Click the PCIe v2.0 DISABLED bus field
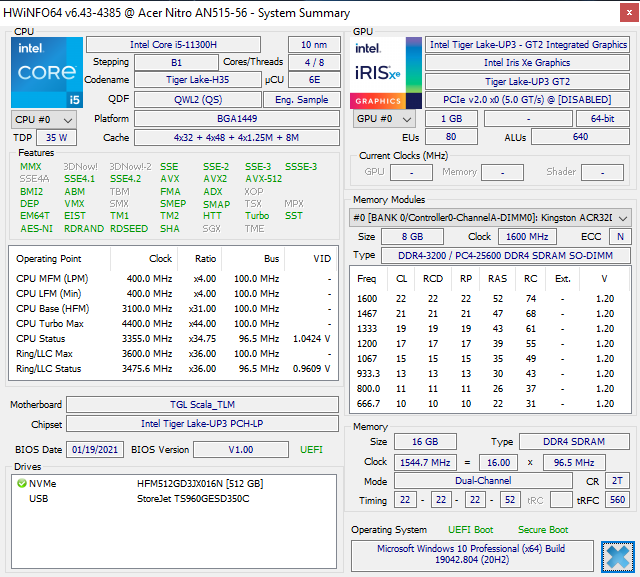The width and height of the screenshot is (640, 577). point(528,99)
